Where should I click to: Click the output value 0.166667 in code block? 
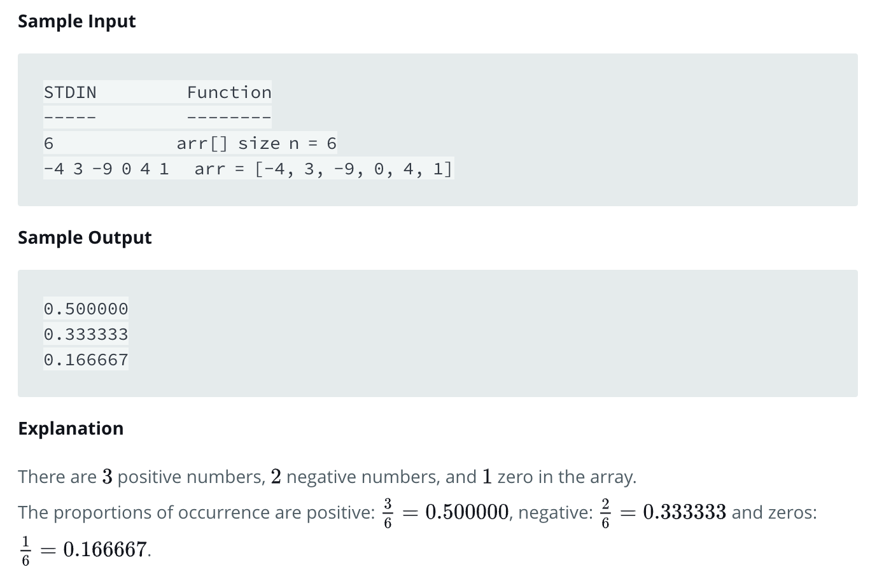(x=86, y=360)
